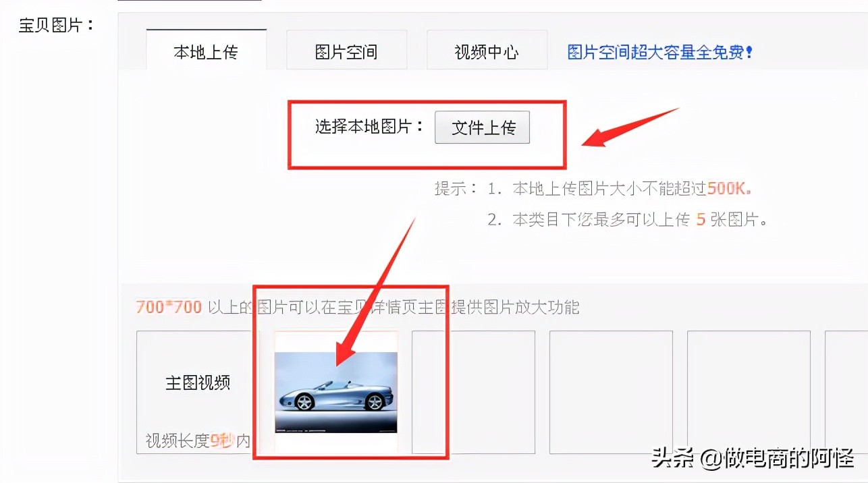
Task: Open the 图片空间 tab
Action: (346, 51)
